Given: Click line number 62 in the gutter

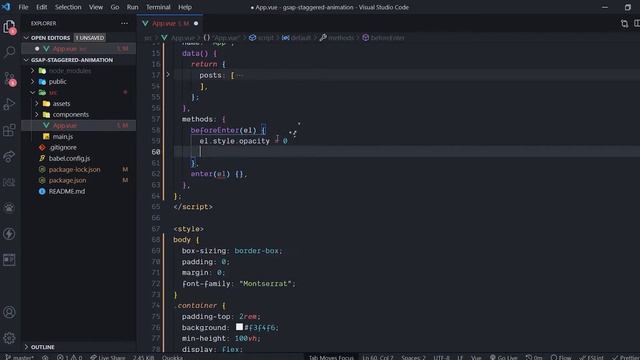Looking at the screenshot, I should coord(156,174).
